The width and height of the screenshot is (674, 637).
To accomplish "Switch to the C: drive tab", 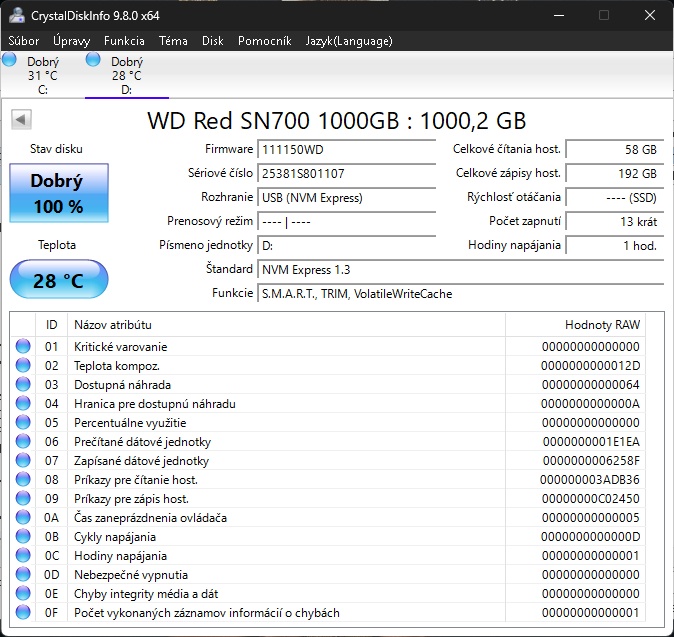I will coord(42,75).
